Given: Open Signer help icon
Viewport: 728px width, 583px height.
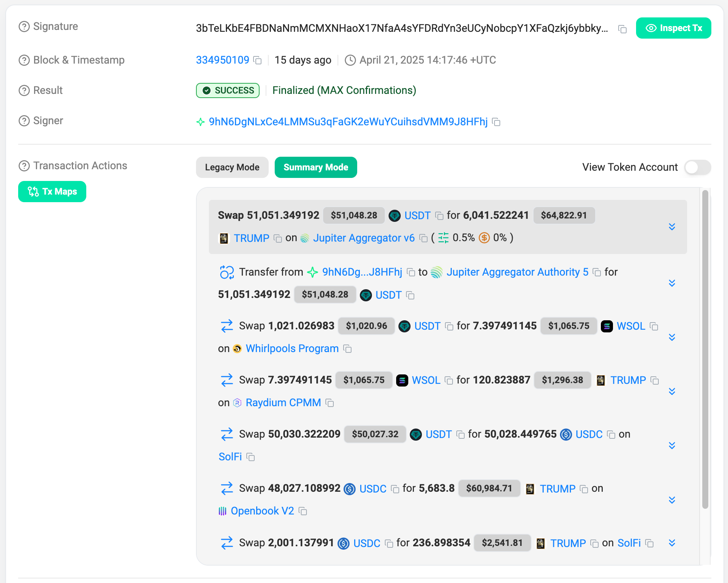Looking at the screenshot, I should coord(24,121).
